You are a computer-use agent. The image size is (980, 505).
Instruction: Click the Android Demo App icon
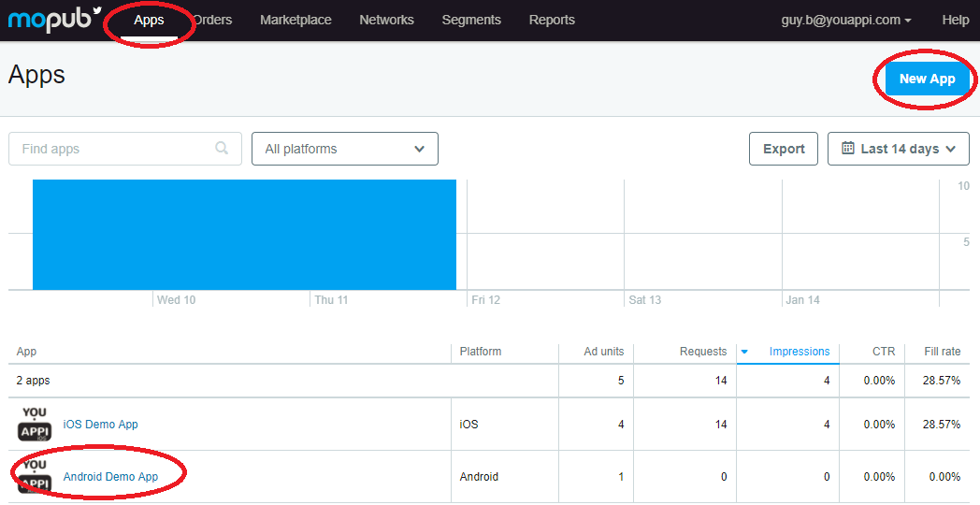point(35,476)
